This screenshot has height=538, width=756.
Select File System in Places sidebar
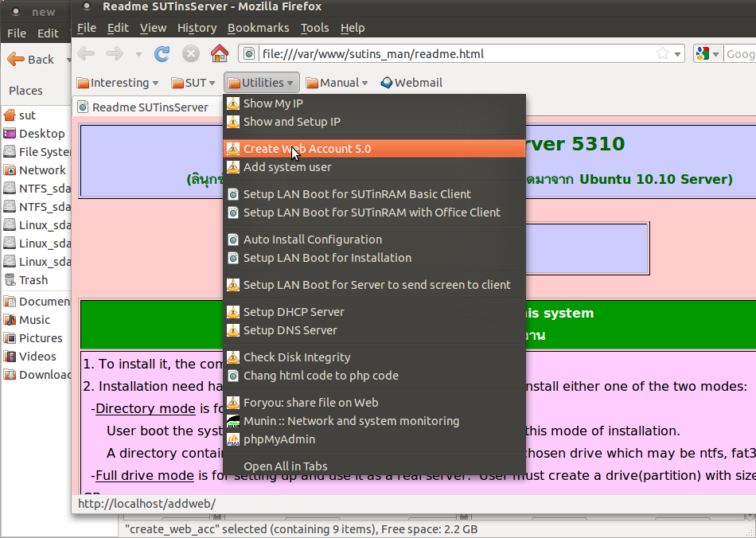(x=37, y=152)
